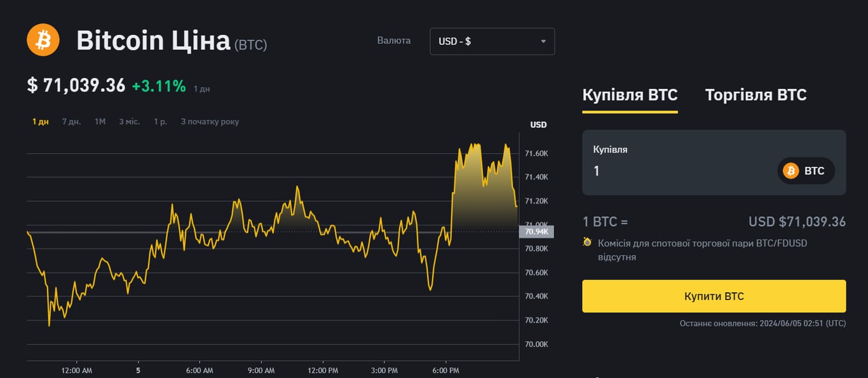Click the Bitcoin Ціна title
The image size is (868, 378).
click(x=154, y=40)
